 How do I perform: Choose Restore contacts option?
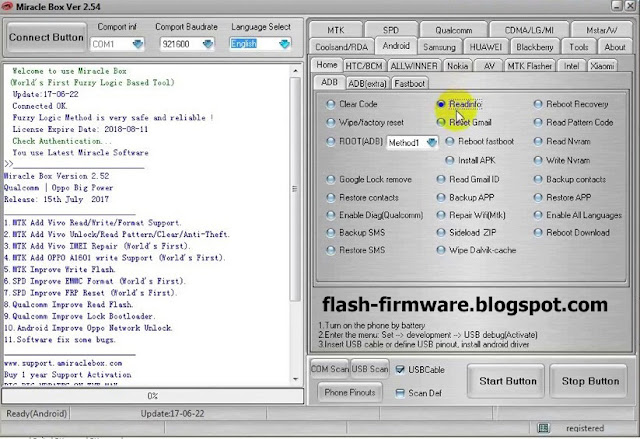362,198
